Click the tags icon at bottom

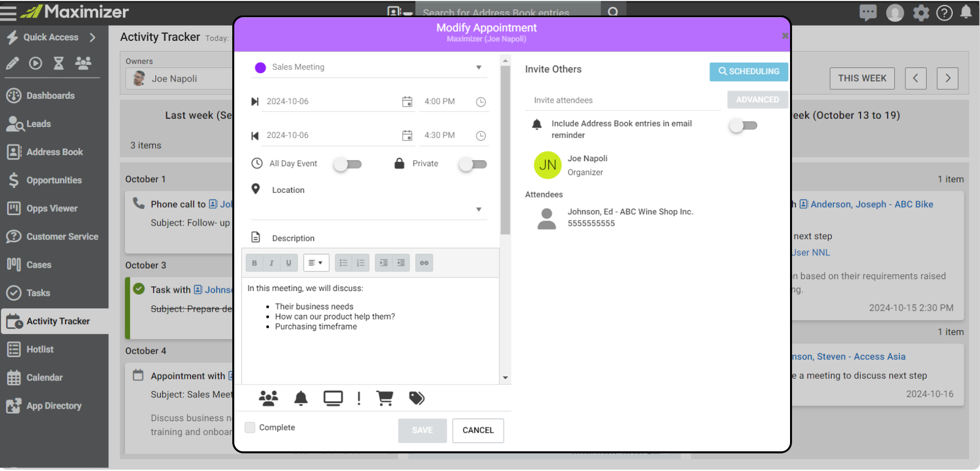point(417,398)
